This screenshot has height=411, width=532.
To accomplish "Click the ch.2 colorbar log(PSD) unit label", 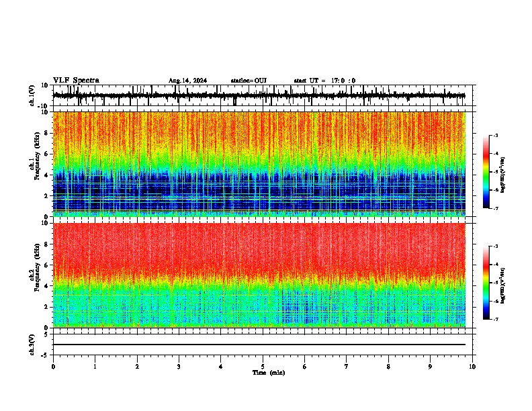I will tap(503, 285).
